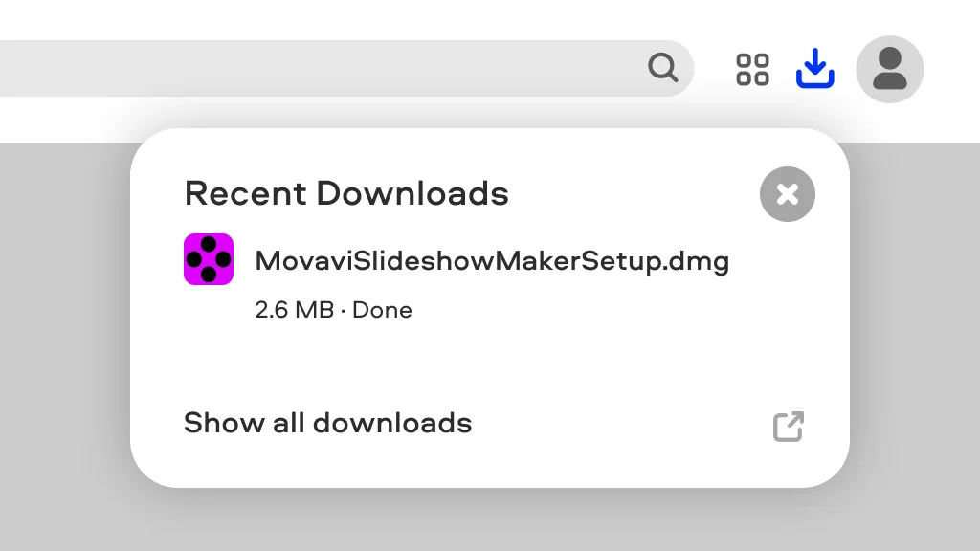Viewport: 980px width, 551px height.
Task: Close the Recent Downloads popup
Action: tap(788, 194)
